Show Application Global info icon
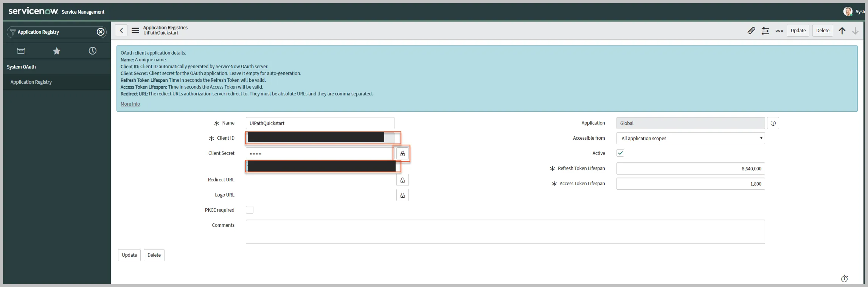 (773, 123)
